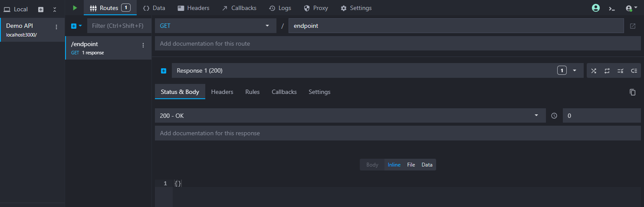Viewport: 644px width, 207px height.
Task: Add a new environment next to Local
Action: (41, 9)
